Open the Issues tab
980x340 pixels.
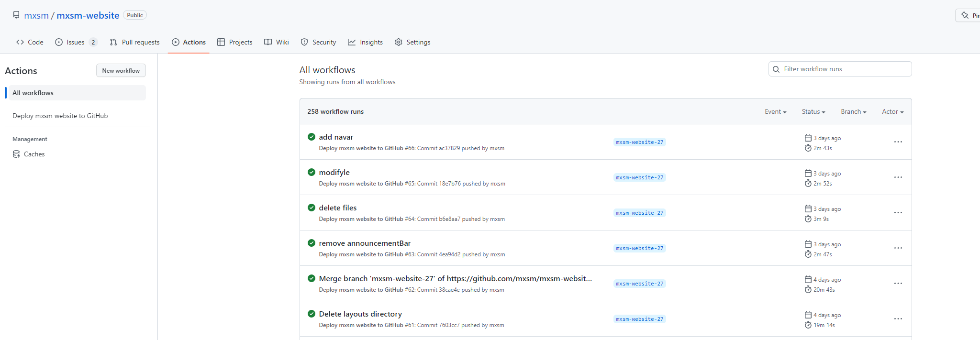[x=77, y=42]
